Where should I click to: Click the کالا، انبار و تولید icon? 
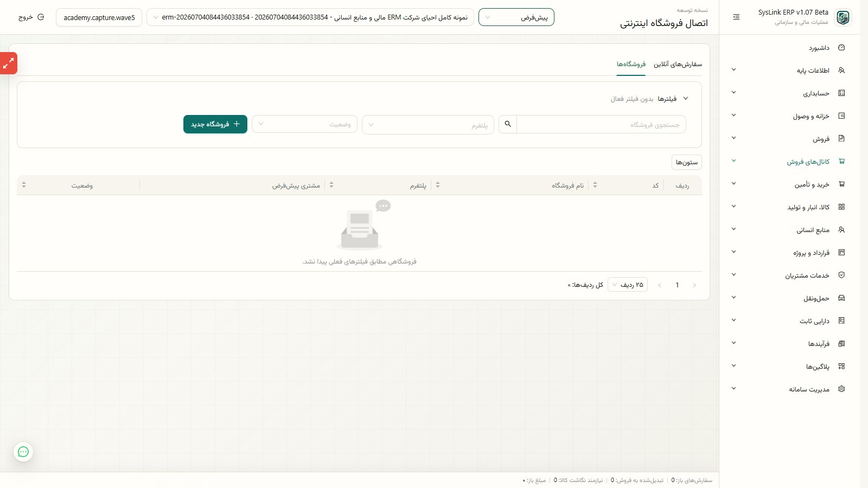841,207
